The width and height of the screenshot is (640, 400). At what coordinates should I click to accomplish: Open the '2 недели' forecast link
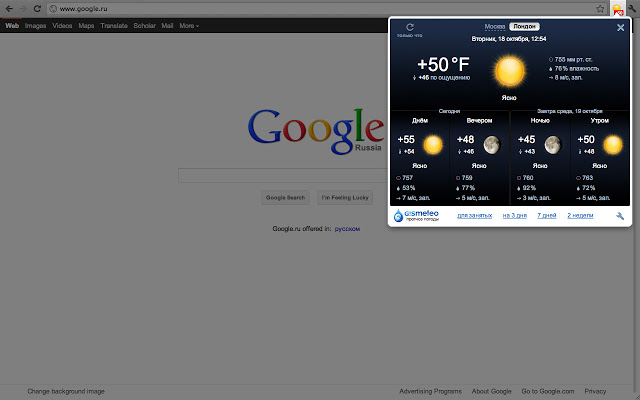tap(580, 216)
